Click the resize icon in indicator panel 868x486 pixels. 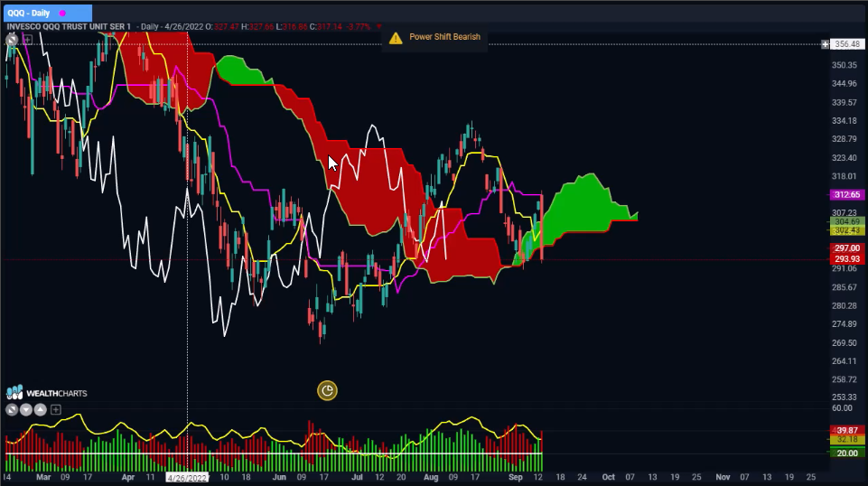tap(12, 409)
